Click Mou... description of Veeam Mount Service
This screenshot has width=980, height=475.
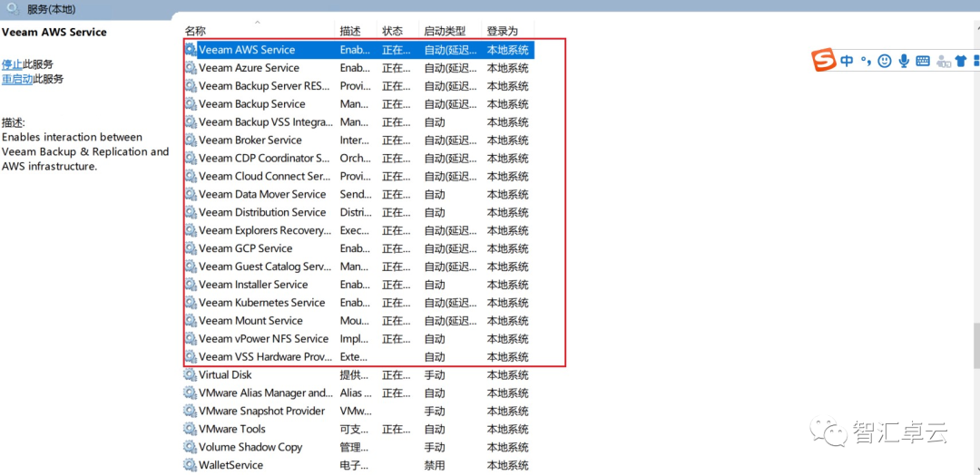pos(355,321)
